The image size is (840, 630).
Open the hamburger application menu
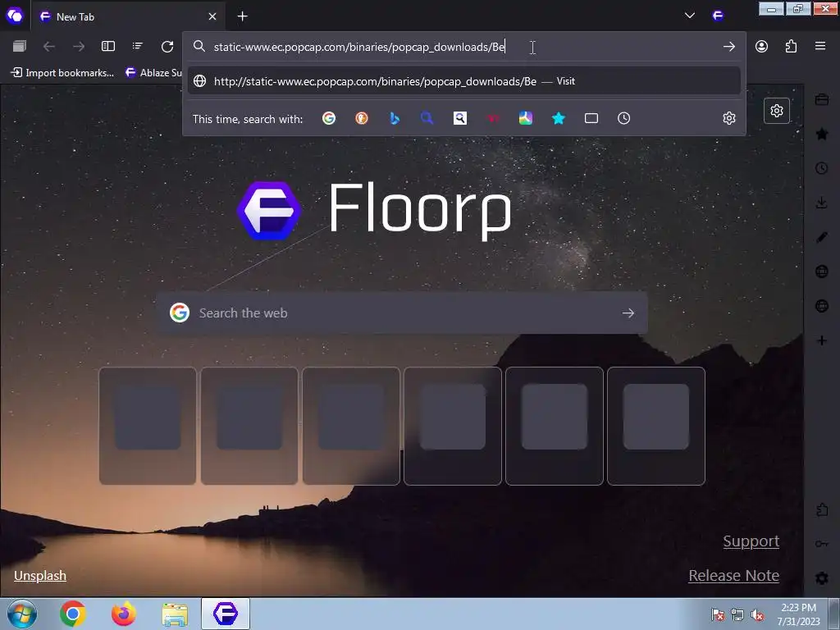820,47
